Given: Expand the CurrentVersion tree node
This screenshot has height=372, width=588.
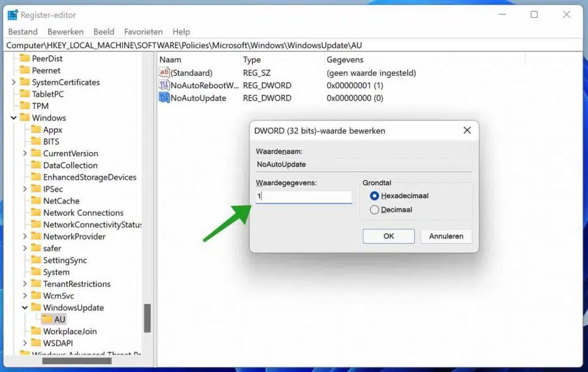Looking at the screenshot, I should click(25, 153).
